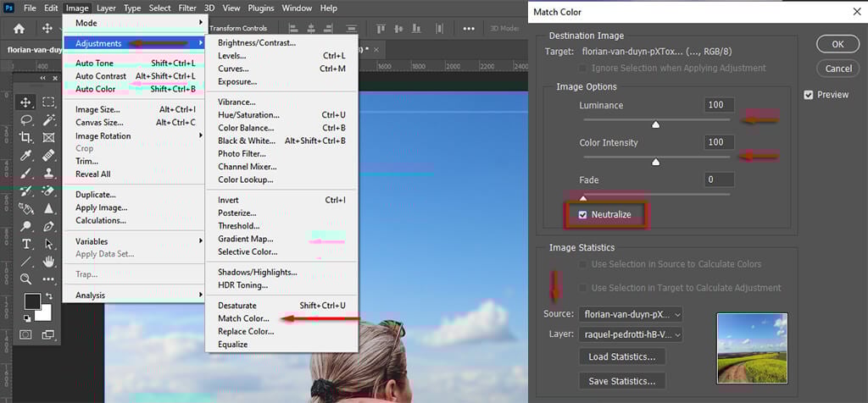Open the Filter menu
The width and height of the screenshot is (868, 403).
(x=187, y=8)
